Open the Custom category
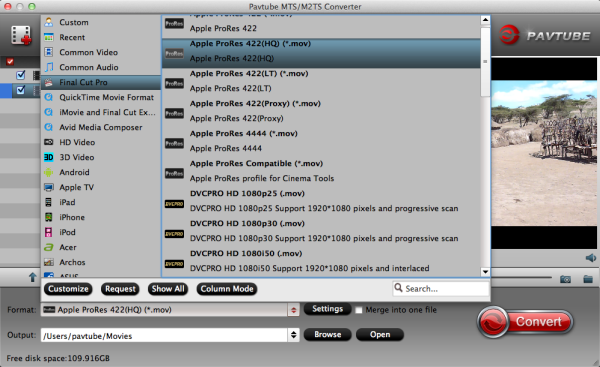 pyautogui.click(x=101, y=22)
